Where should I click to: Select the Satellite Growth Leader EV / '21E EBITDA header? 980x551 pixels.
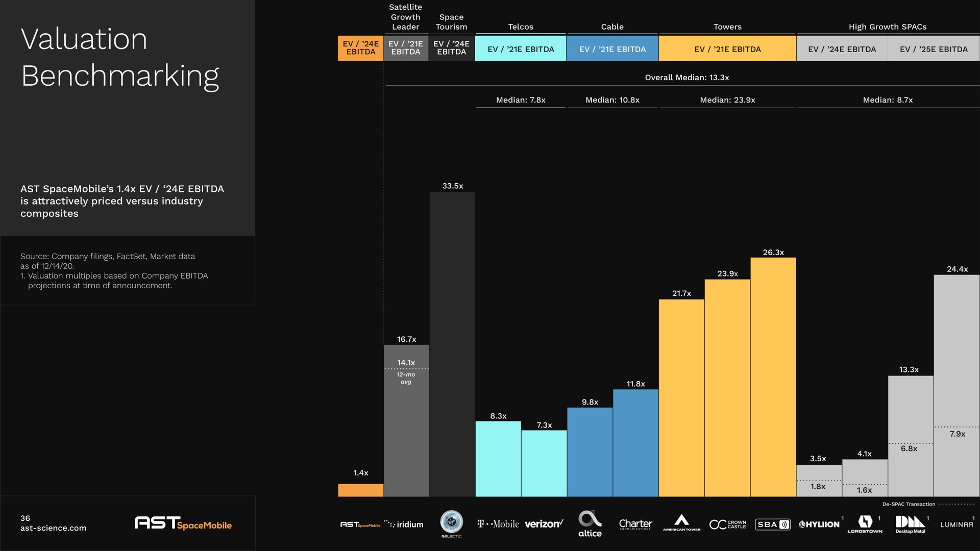click(x=406, y=48)
